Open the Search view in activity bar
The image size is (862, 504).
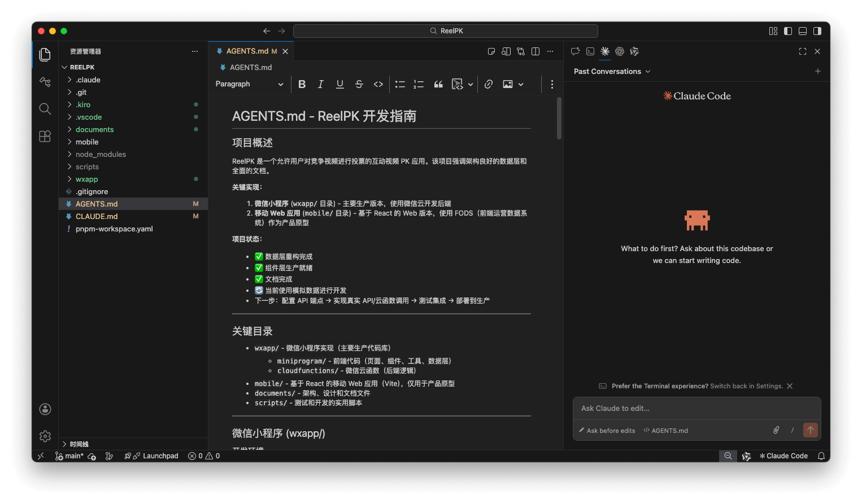click(45, 109)
